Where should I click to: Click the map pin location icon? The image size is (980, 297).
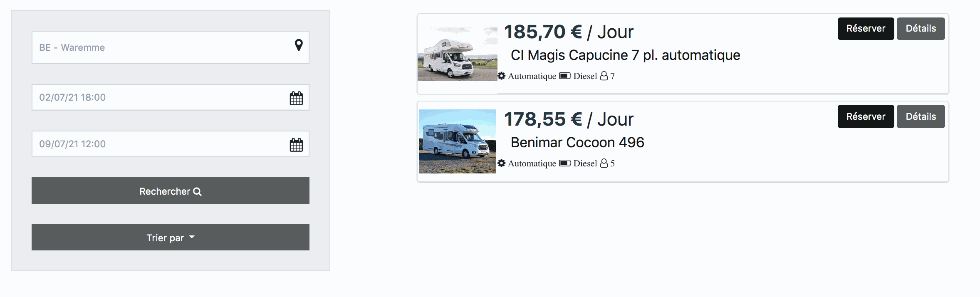pyautogui.click(x=298, y=45)
